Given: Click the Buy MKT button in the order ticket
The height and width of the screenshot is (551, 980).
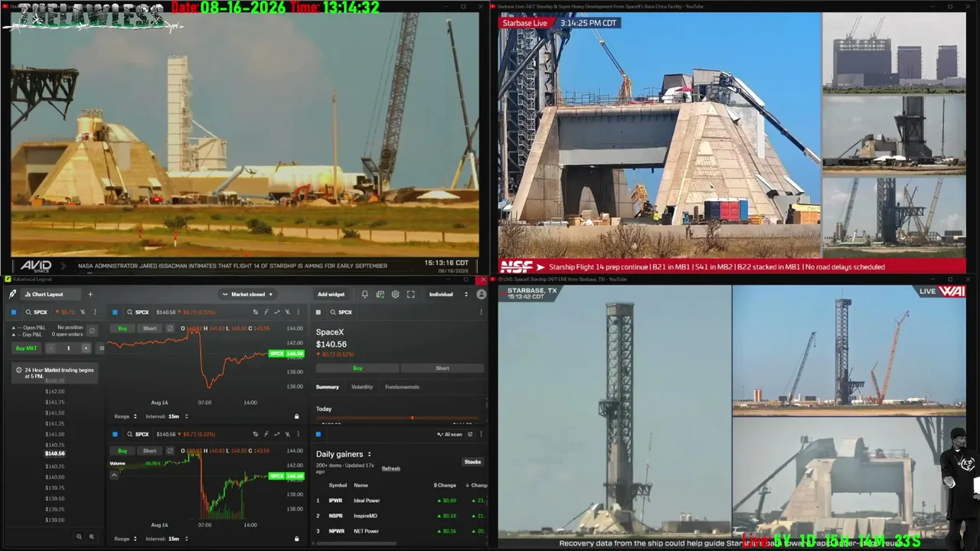Looking at the screenshot, I should (26, 348).
